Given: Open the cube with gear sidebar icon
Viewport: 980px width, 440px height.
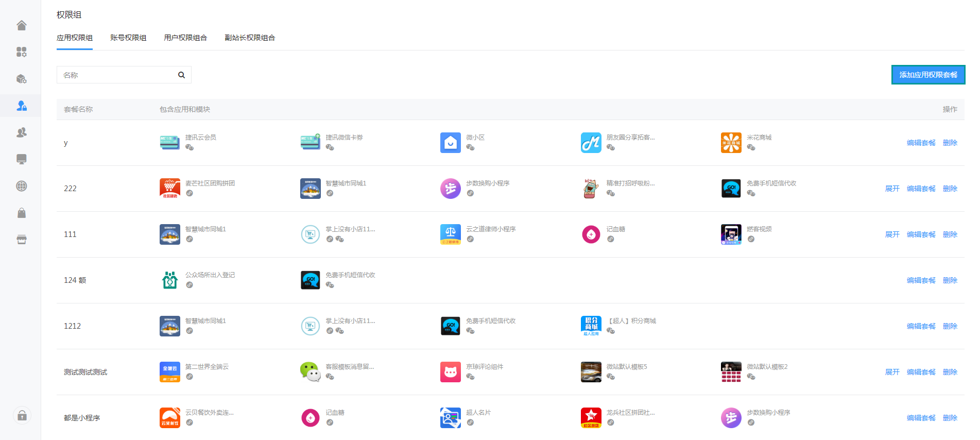Looking at the screenshot, I should 22,79.
